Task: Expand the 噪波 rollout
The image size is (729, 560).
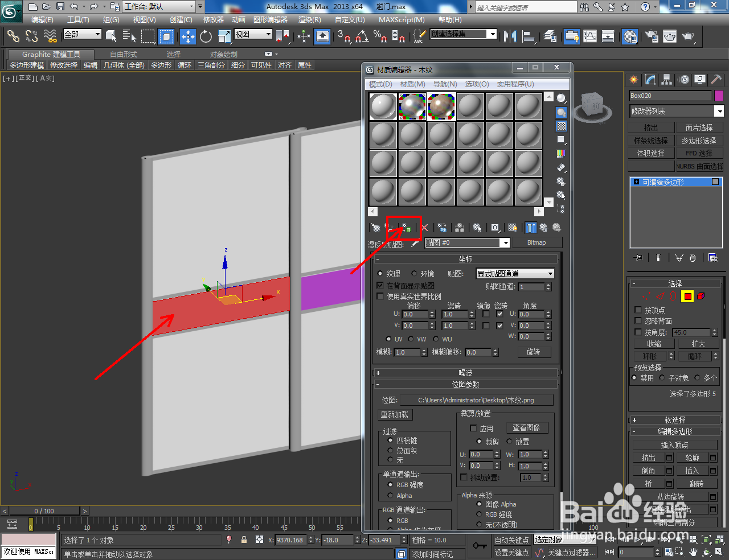Action: click(x=465, y=373)
